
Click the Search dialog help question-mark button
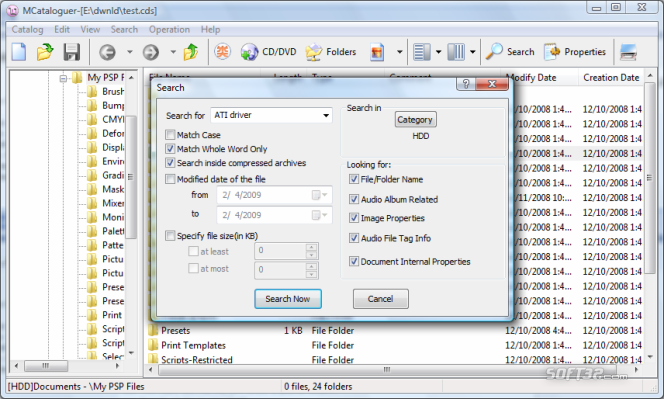[466, 84]
